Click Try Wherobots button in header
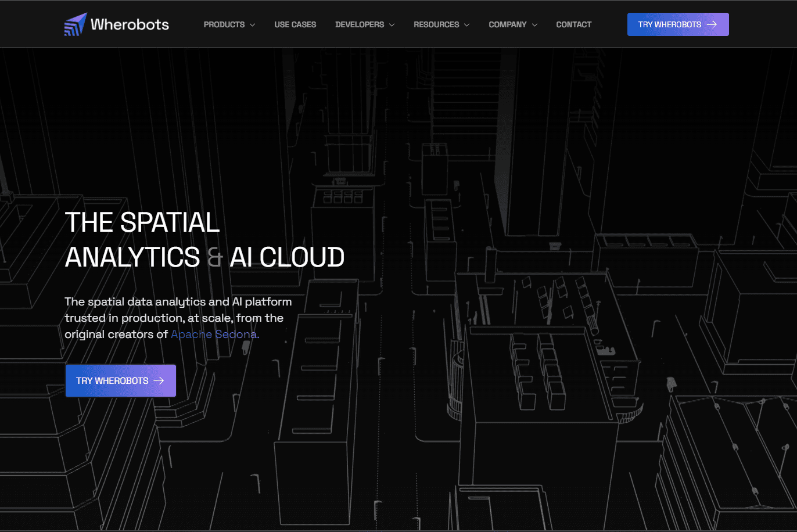 (x=678, y=24)
